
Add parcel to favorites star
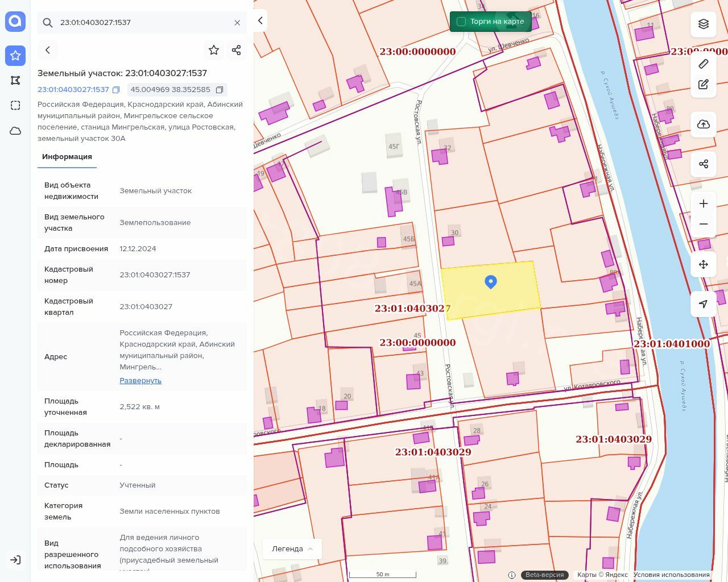[214, 50]
